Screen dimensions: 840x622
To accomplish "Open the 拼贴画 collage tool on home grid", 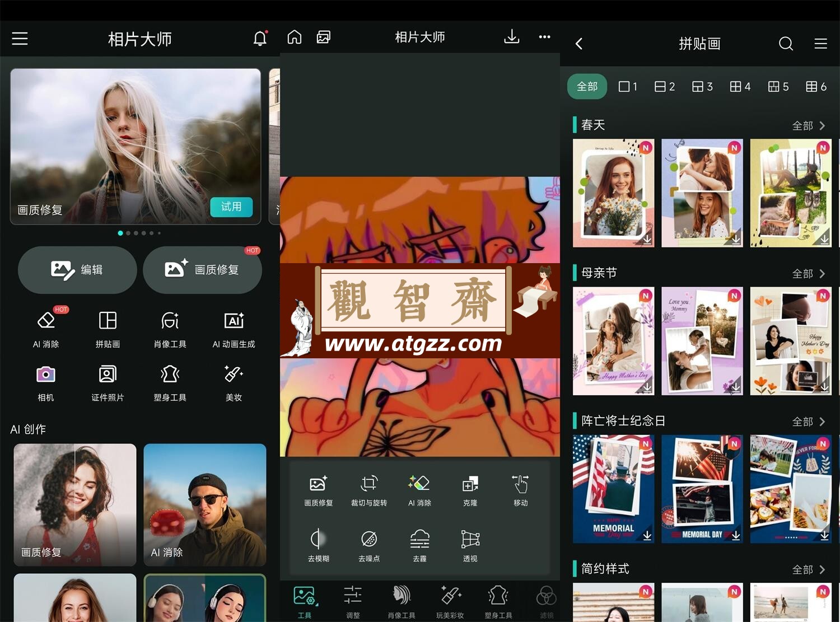I will tap(108, 328).
